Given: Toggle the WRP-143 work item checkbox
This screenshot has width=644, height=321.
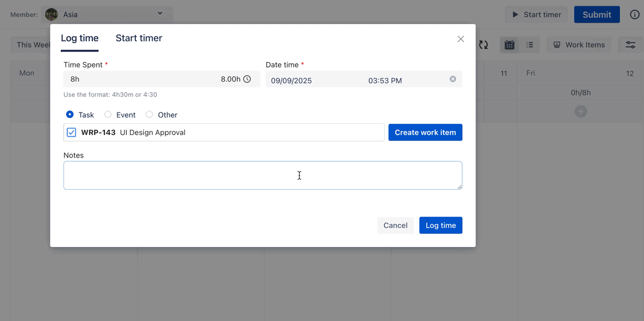Looking at the screenshot, I should pyautogui.click(x=71, y=132).
